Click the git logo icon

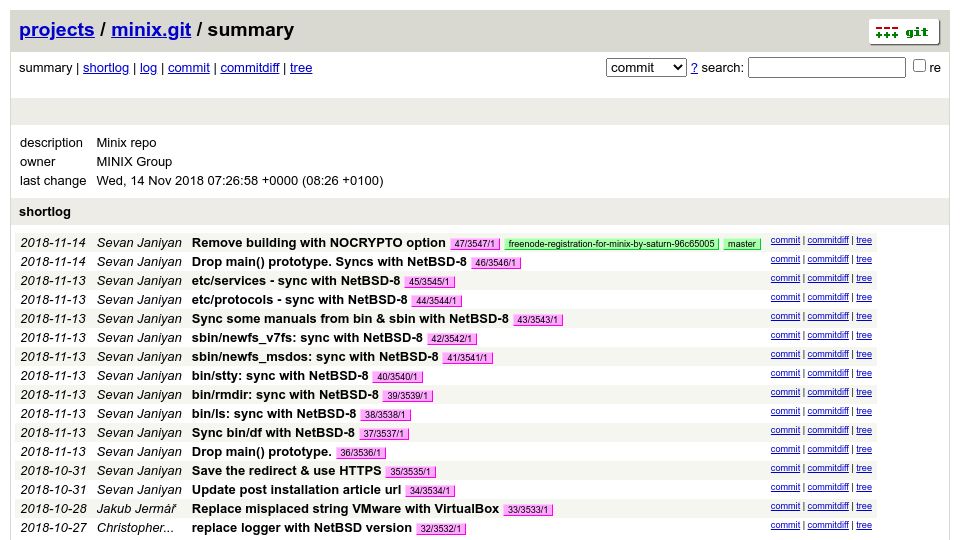pos(904,32)
